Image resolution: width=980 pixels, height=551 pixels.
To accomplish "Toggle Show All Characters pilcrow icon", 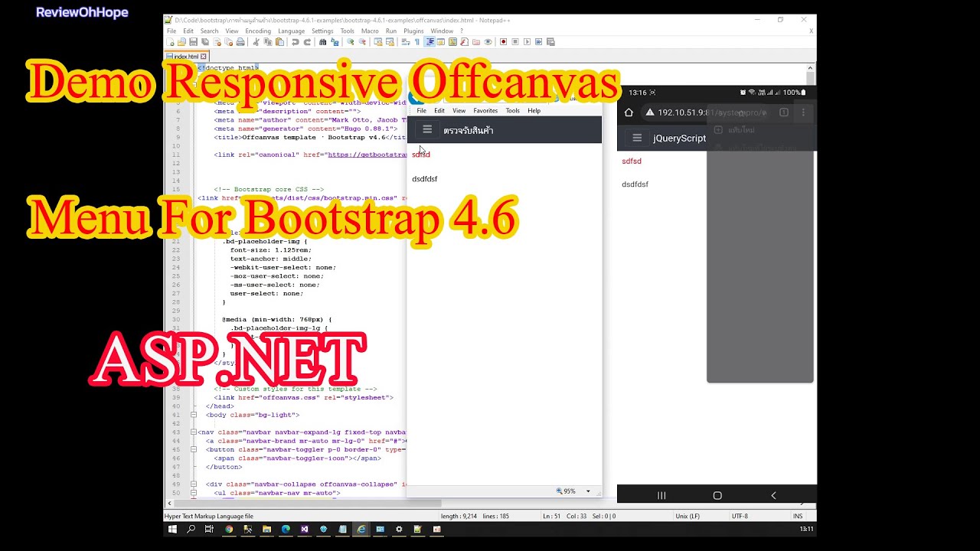I will point(417,41).
